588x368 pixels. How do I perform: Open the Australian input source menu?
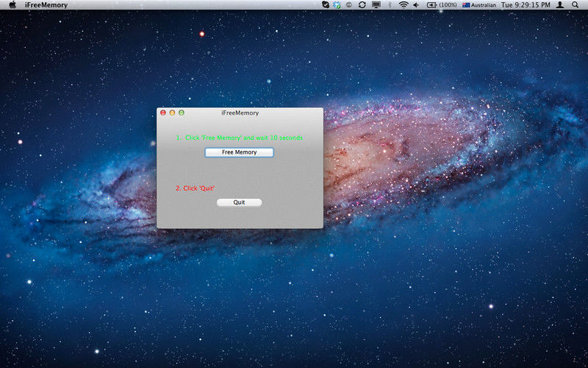pyautogui.click(x=479, y=5)
